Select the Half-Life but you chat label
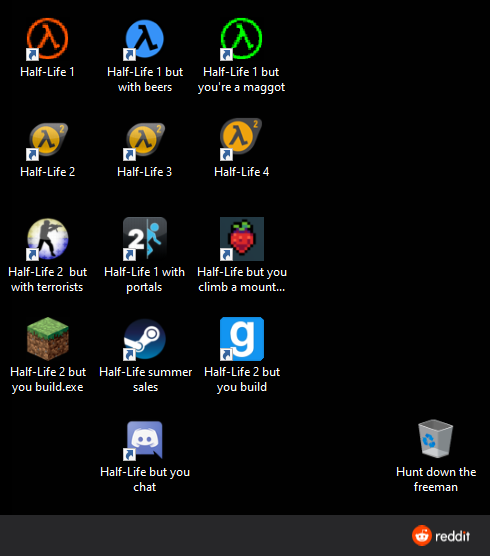490x556 pixels. coord(145,479)
